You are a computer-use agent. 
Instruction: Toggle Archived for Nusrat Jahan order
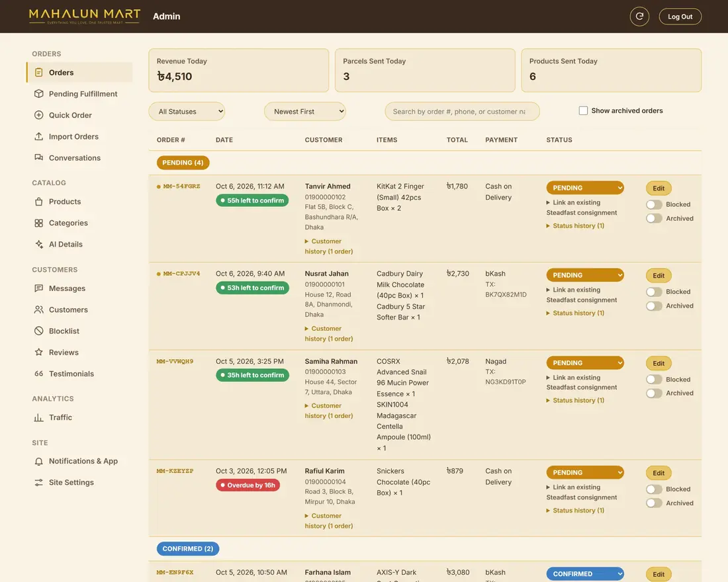coord(654,306)
